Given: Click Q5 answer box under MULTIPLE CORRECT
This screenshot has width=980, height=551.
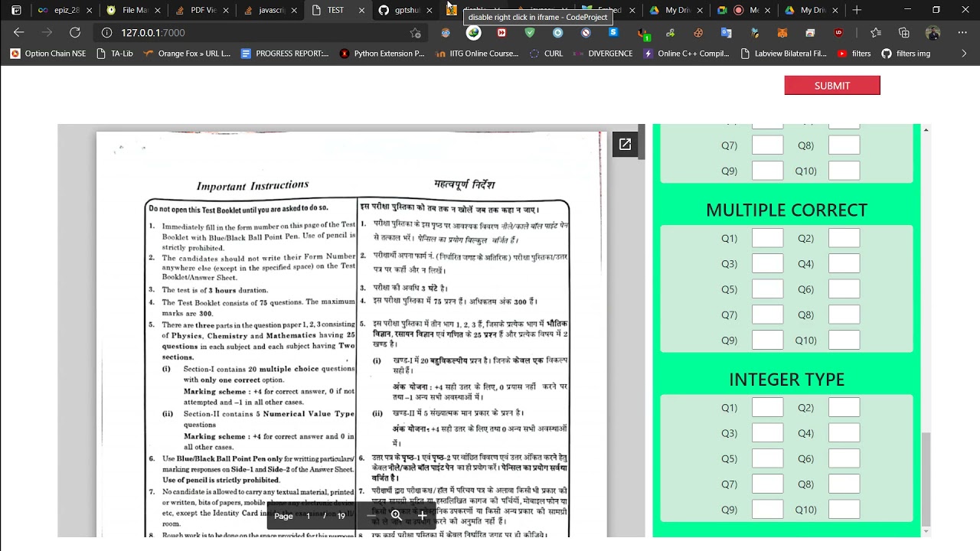Looking at the screenshot, I should pos(767,289).
